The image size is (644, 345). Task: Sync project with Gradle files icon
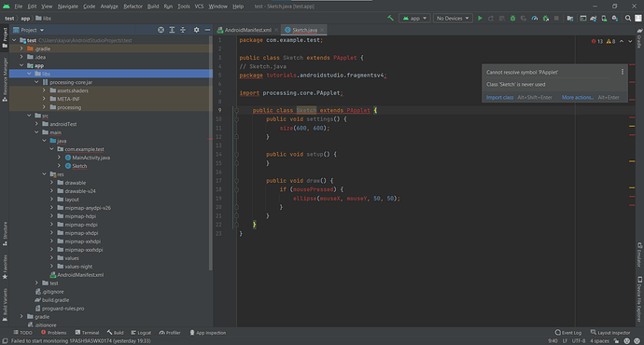click(x=593, y=18)
